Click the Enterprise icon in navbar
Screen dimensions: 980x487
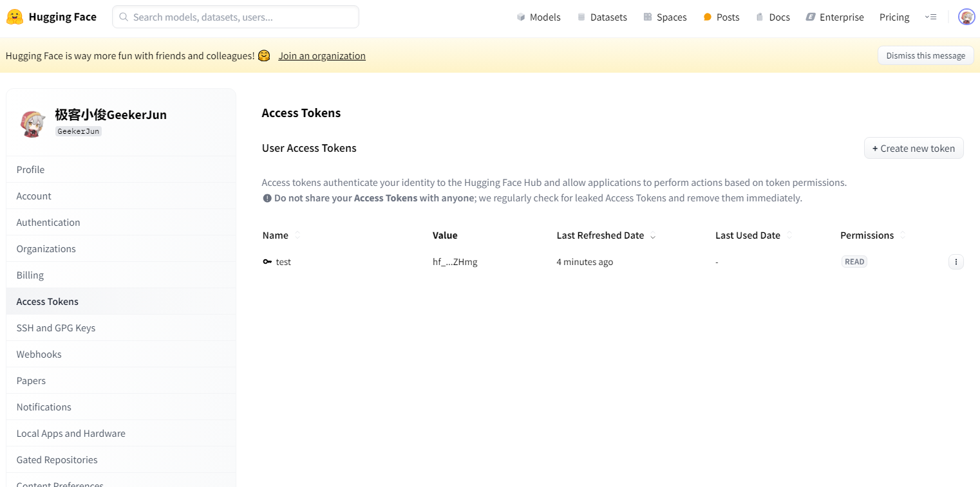811,17
